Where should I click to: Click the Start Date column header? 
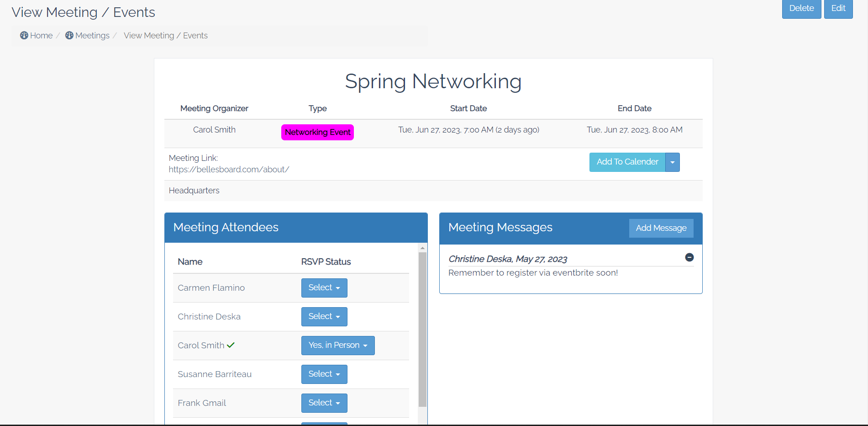coord(468,108)
